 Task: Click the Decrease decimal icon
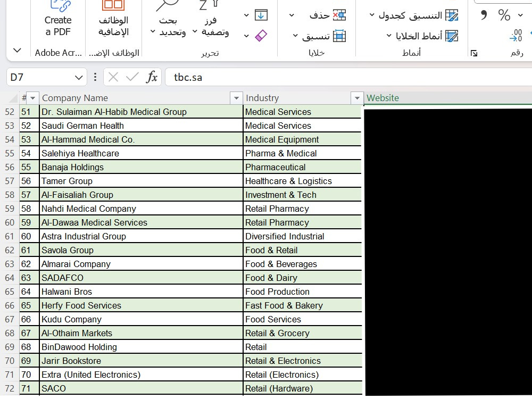pyautogui.click(x=516, y=35)
